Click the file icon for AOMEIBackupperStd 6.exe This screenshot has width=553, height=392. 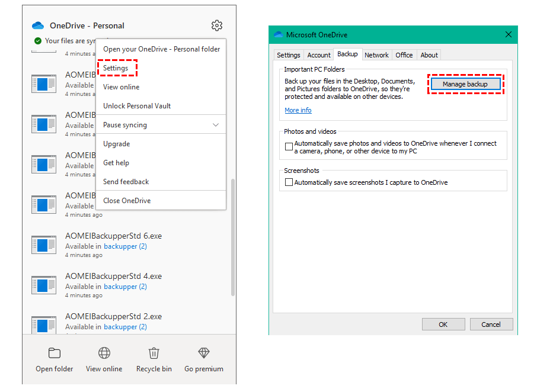[44, 245]
